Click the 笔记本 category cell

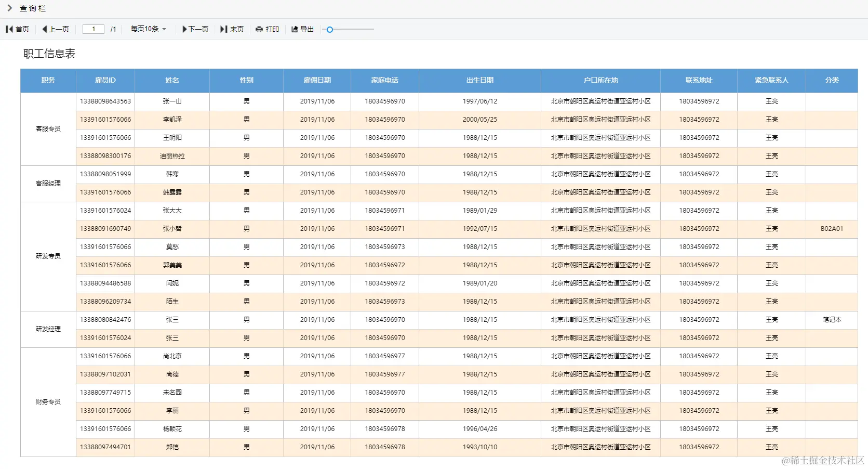tap(832, 320)
